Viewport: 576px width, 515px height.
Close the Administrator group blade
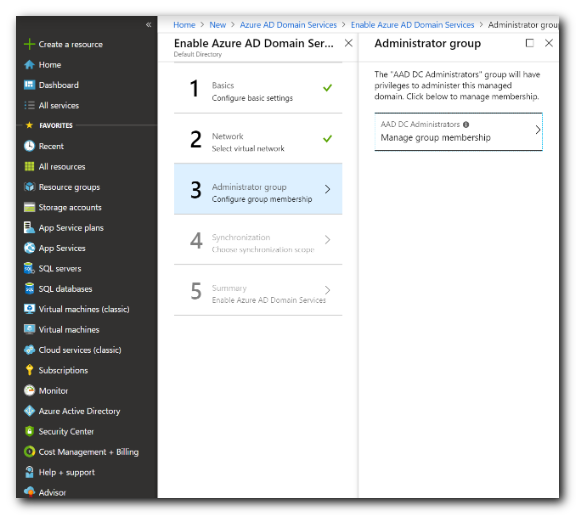[x=548, y=43]
